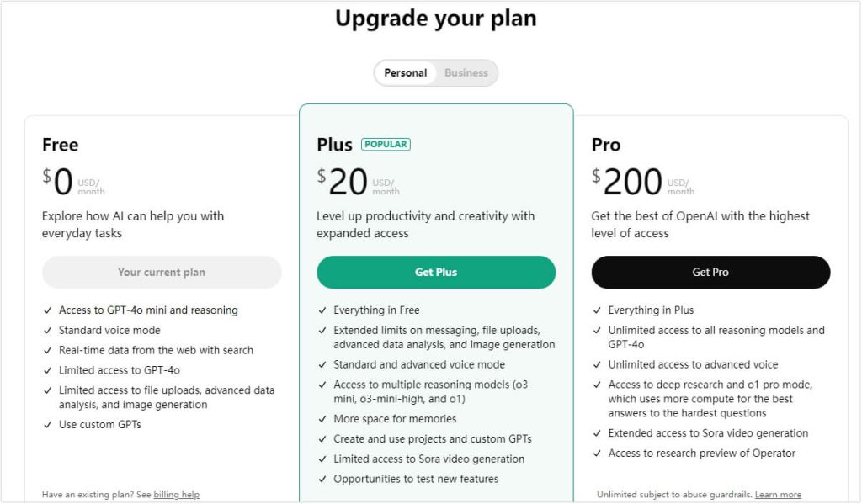Screen dimensions: 862x504
Task: Click the Upgrade your plan heading
Action: point(435,19)
